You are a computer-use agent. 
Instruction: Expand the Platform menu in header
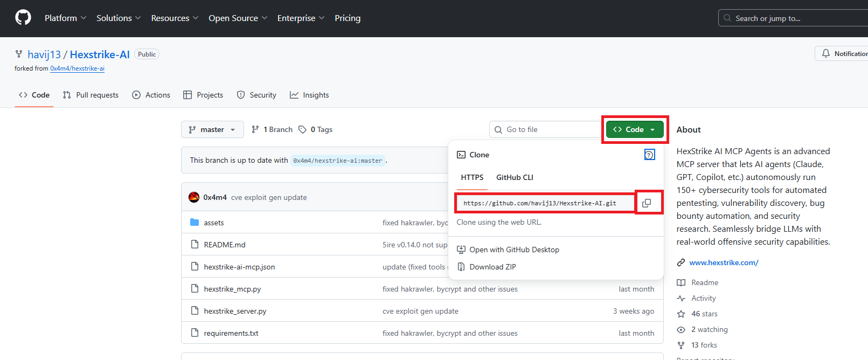pos(65,18)
